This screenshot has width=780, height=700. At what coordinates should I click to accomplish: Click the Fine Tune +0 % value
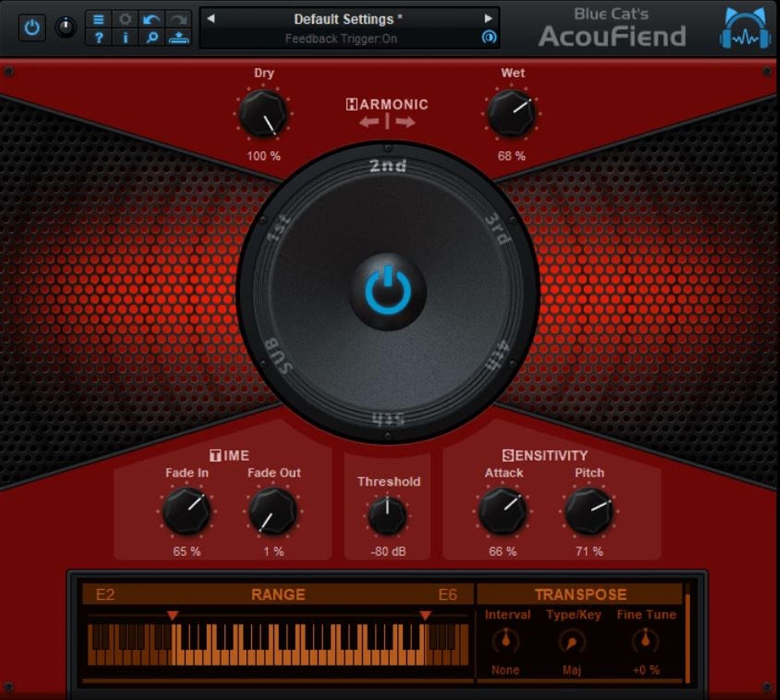[646, 670]
